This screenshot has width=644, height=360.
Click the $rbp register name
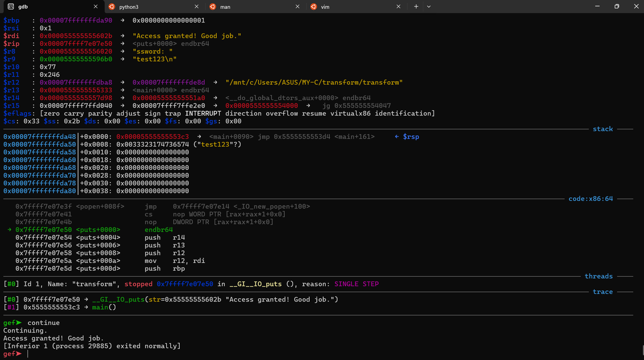(x=12, y=20)
